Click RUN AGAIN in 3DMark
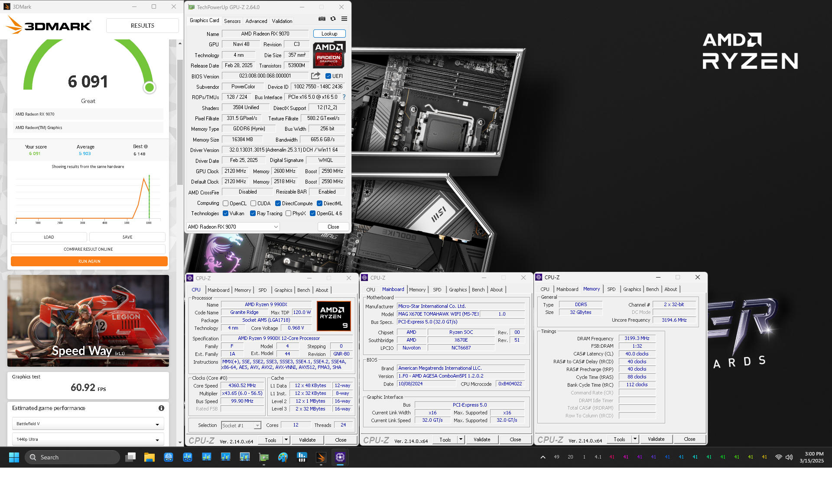 pyautogui.click(x=89, y=262)
